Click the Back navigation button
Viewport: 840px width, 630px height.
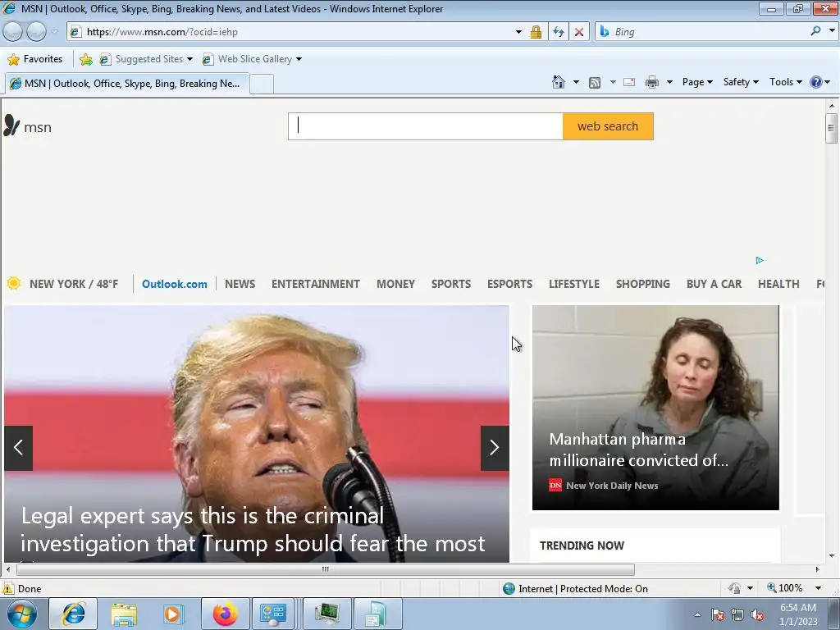(x=13, y=32)
